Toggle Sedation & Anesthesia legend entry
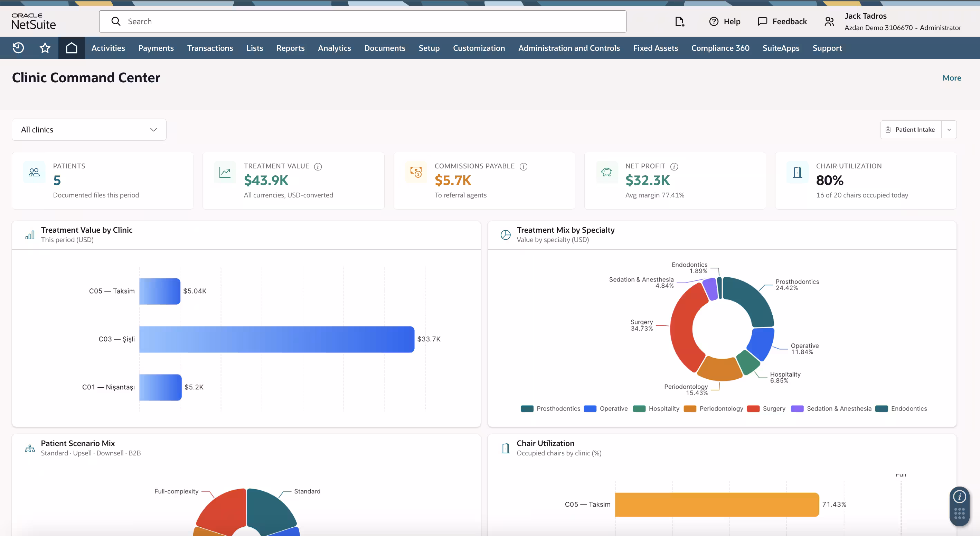 click(x=831, y=408)
